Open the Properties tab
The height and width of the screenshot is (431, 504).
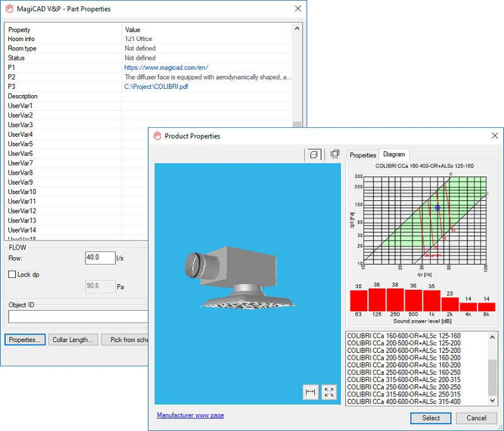pyautogui.click(x=363, y=155)
